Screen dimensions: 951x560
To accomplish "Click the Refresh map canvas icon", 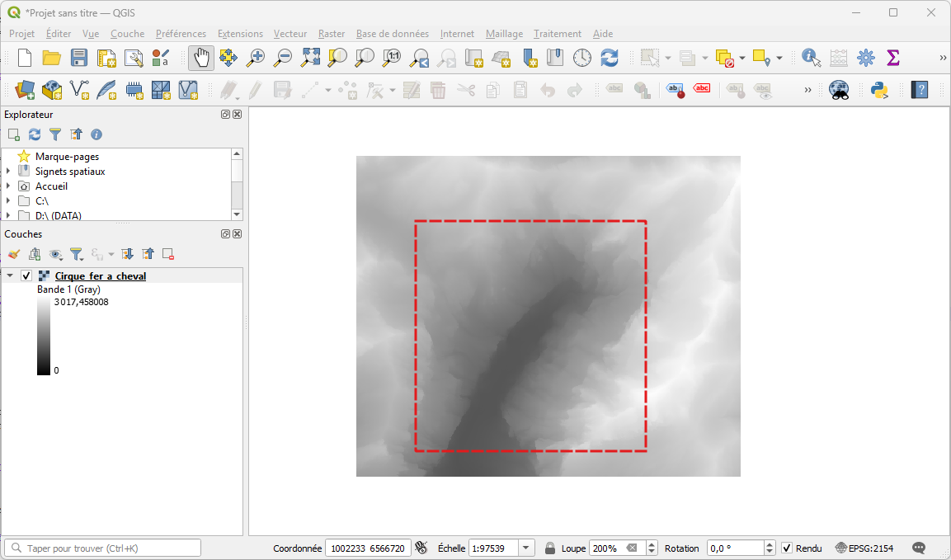I will pyautogui.click(x=610, y=58).
